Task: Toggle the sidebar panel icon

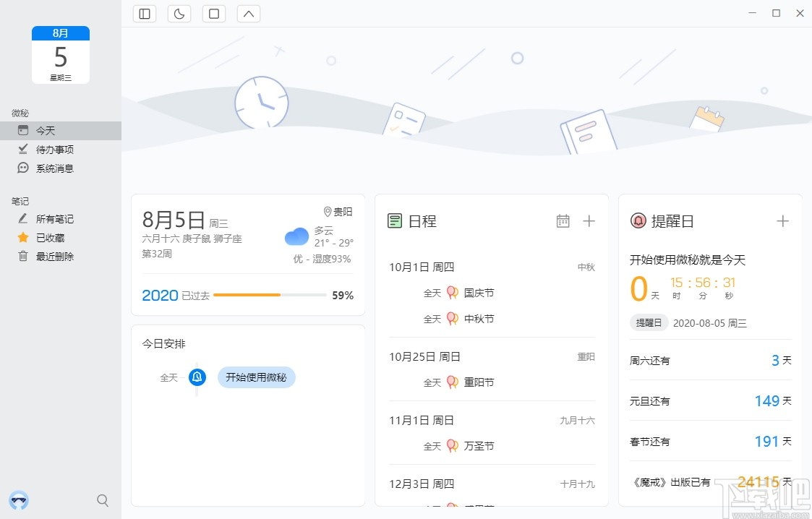Action: click(145, 14)
